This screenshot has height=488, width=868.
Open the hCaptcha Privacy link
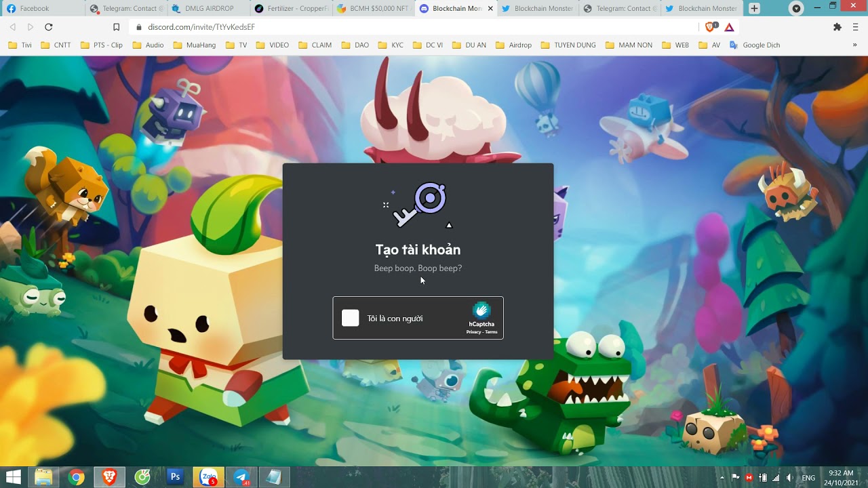tap(473, 332)
